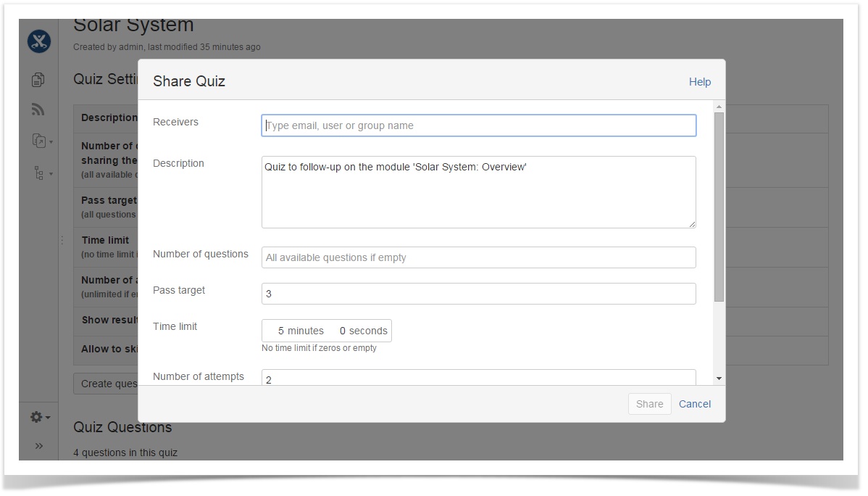
Task: Click the space logo icon in the sidebar
Action: pos(39,41)
